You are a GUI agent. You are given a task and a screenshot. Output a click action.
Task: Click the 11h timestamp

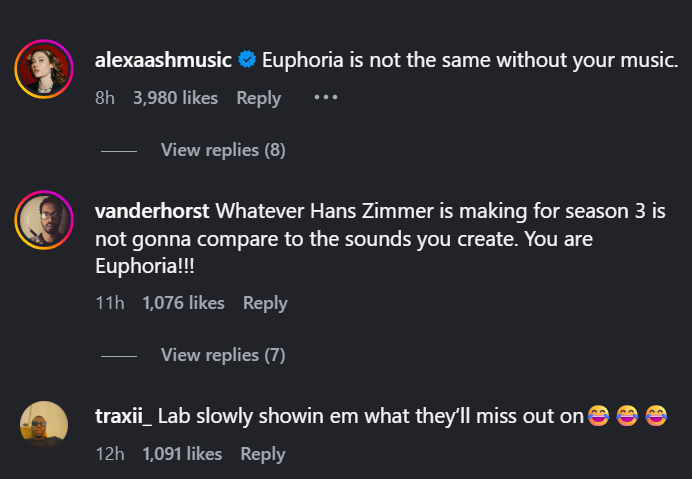tap(109, 303)
